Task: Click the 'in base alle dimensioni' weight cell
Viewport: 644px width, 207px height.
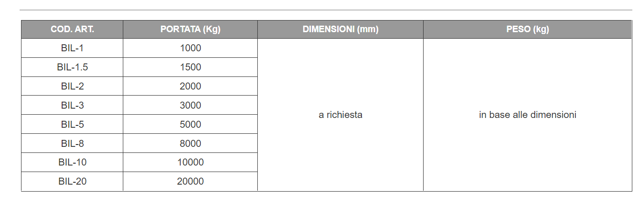Action: click(527, 115)
